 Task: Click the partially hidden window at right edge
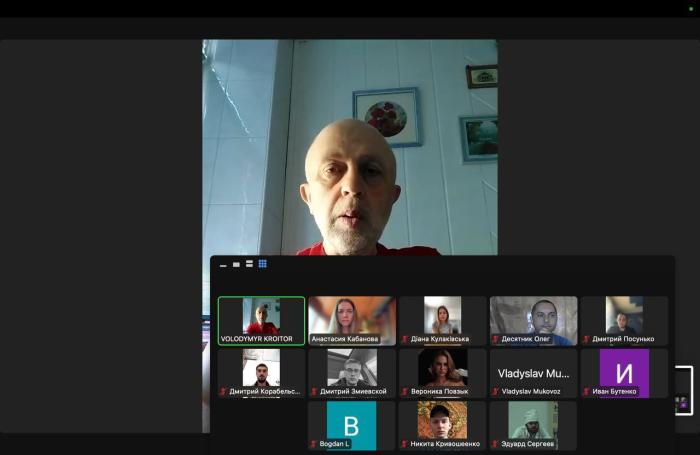coord(683,390)
